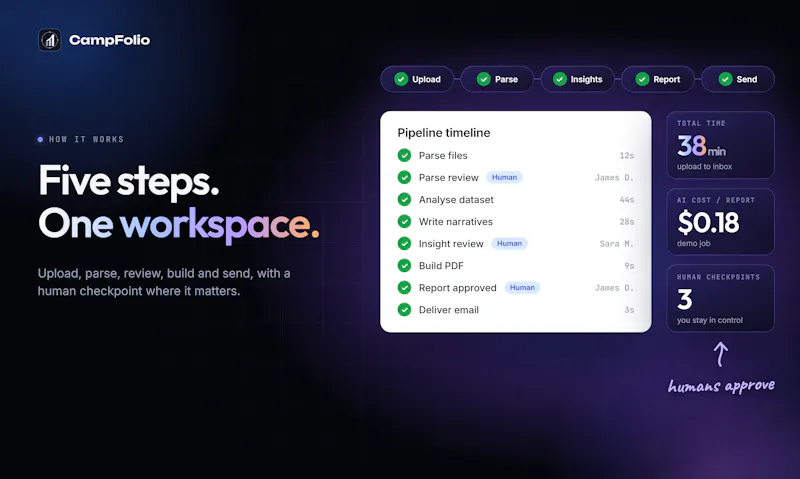The image size is (800, 479).
Task: Click the '9s' duration for Build PDF
Action: pyautogui.click(x=629, y=266)
